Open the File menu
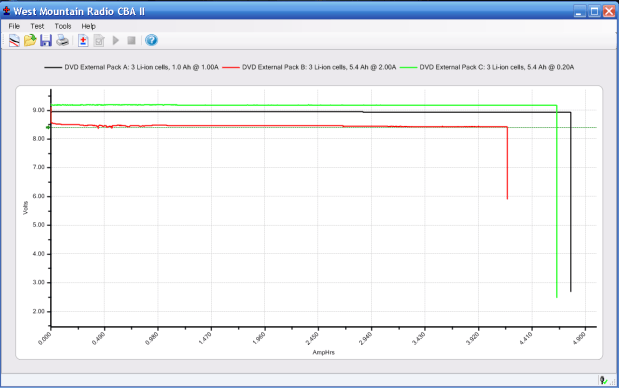This screenshot has height=388, width=619. point(14,26)
